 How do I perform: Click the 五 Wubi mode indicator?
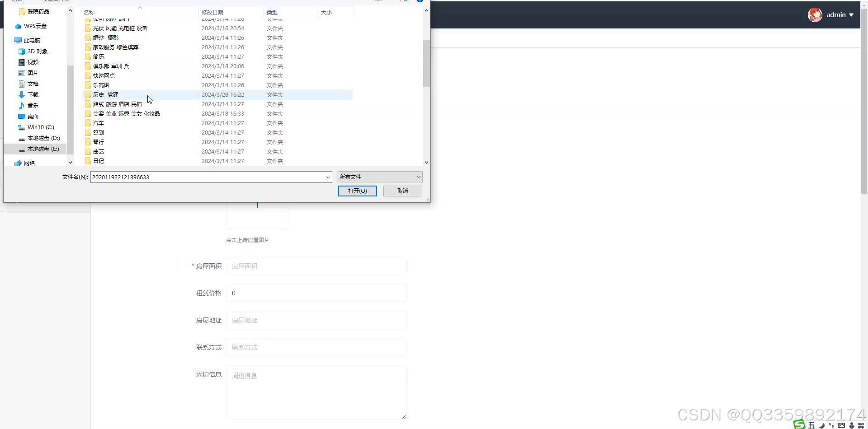[x=811, y=425]
